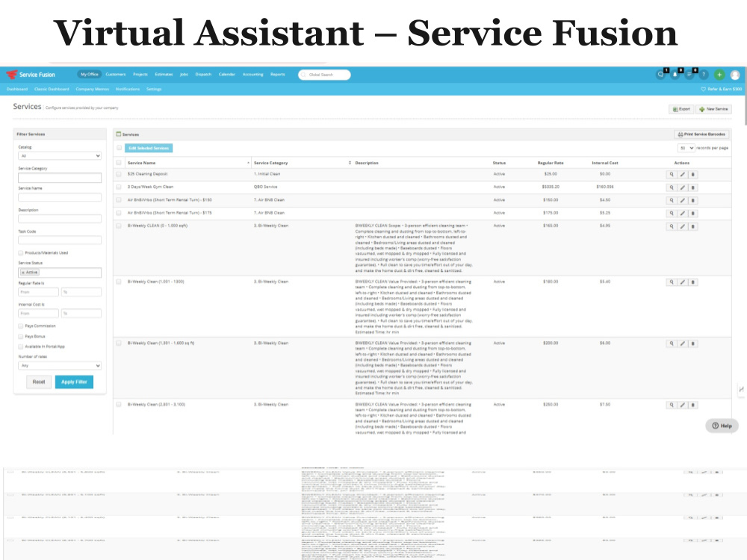Click Edit Selected Services button

[149, 148]
